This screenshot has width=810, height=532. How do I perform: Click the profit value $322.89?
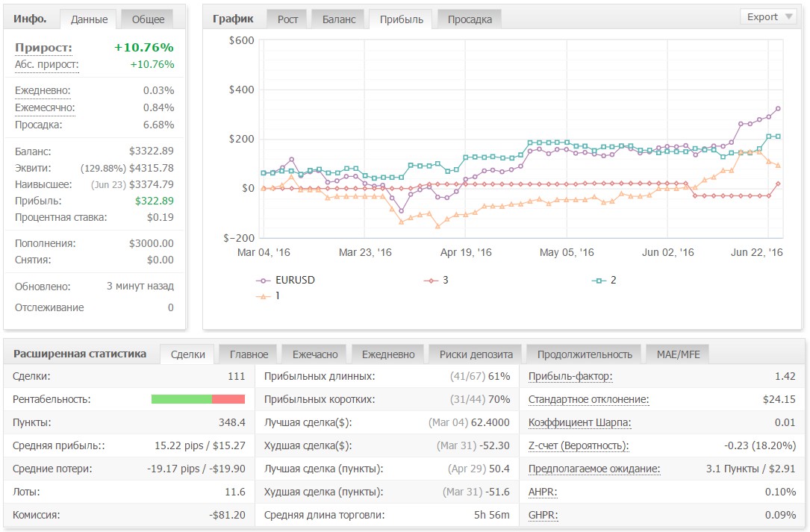point(154,201)
